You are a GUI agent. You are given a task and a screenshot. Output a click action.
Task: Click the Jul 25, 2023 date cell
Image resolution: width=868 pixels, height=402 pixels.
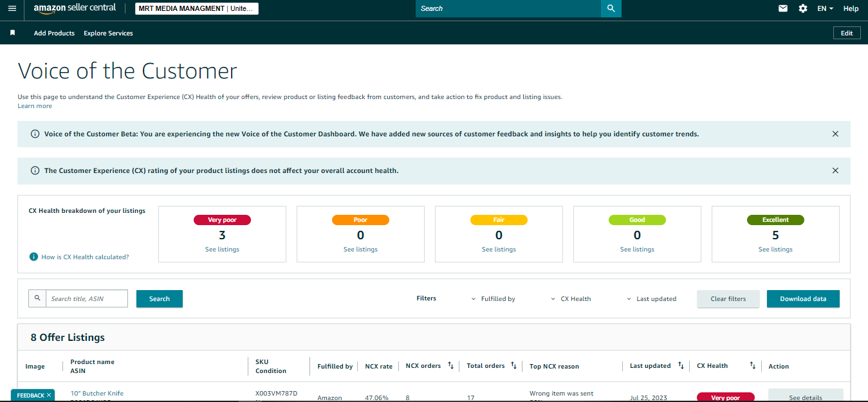coord(649,397)
